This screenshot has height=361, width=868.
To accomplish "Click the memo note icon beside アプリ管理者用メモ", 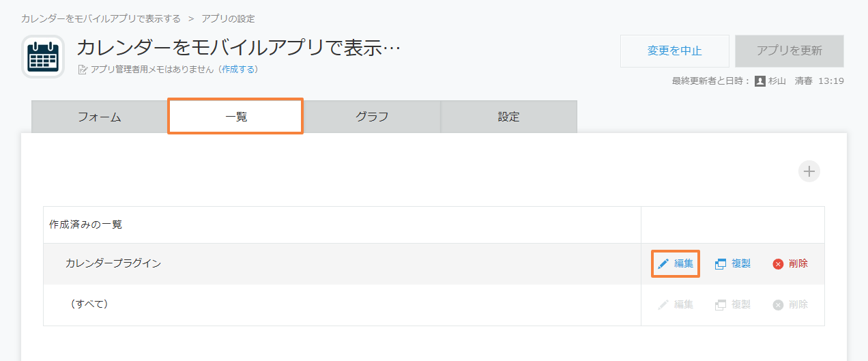I will click(x=83, y=70).
